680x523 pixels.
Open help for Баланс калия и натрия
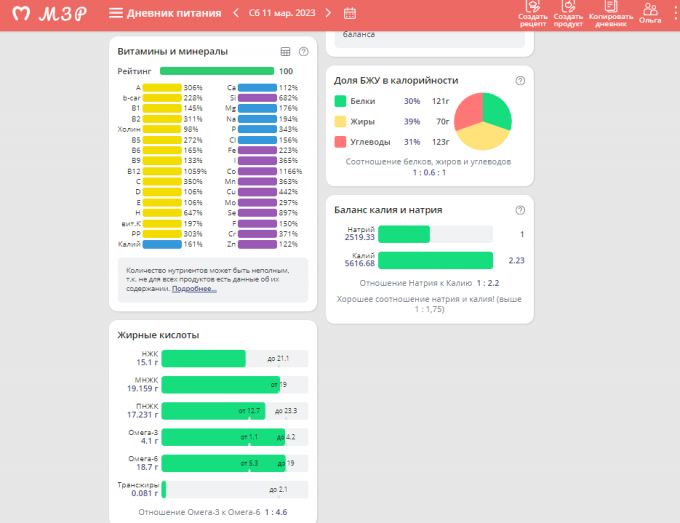pyautogui.click(x=520, y=210)
